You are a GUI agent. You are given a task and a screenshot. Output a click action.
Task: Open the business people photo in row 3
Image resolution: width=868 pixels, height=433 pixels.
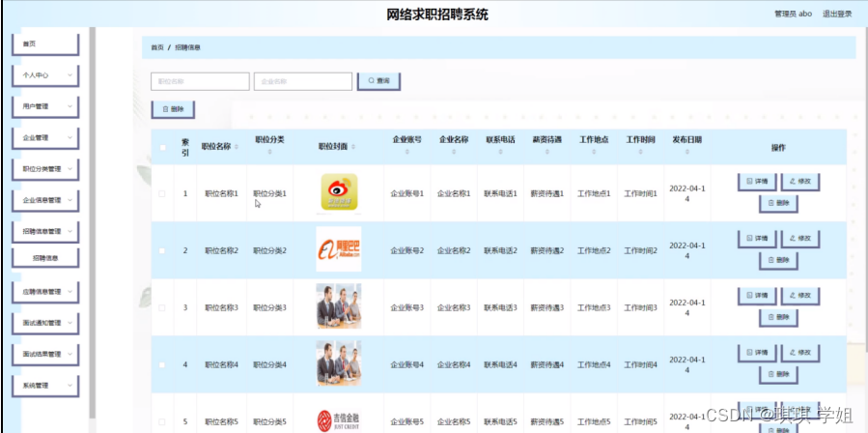coord(339,306)
